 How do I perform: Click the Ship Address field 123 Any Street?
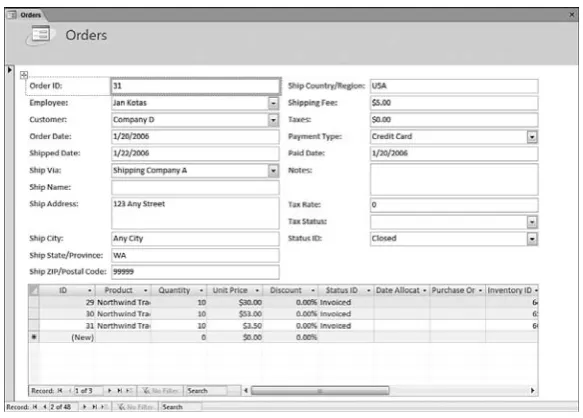tap(195, 213)
